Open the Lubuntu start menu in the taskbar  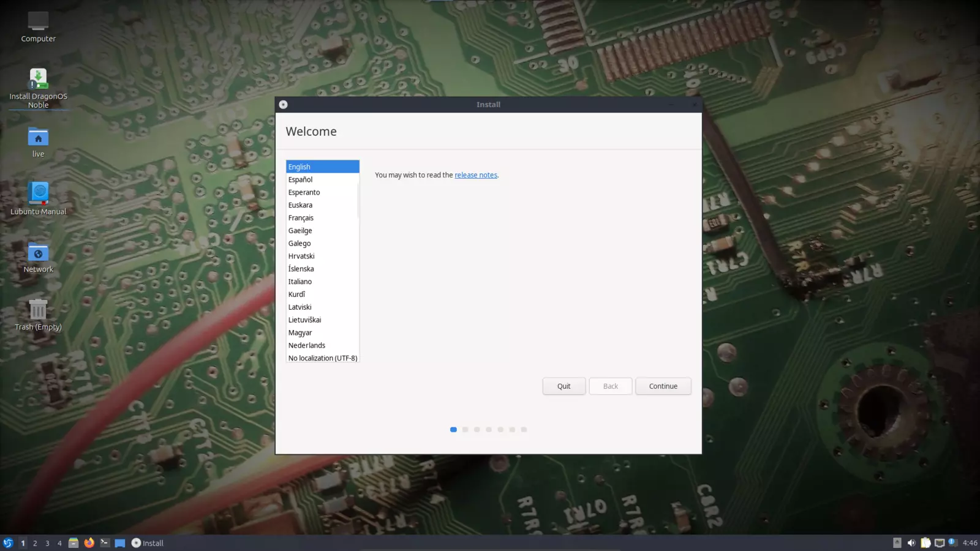click(8, 543)
